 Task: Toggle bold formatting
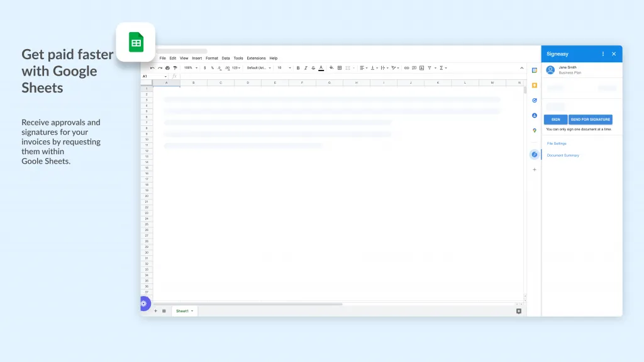click(298, 68)
